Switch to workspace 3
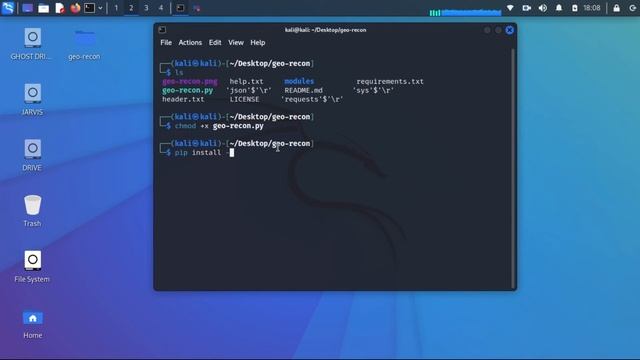 (x=146, y=8)
